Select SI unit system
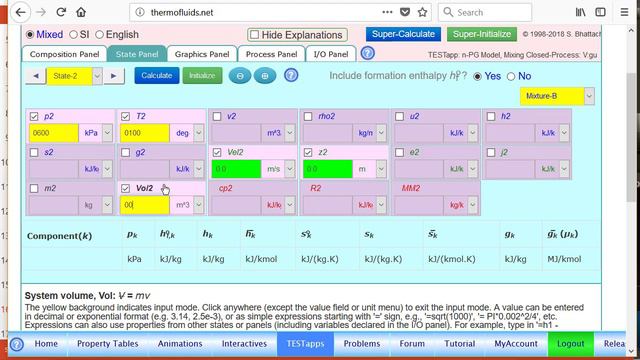The width and height of the screenshot is (640, 360). point(73,35)
